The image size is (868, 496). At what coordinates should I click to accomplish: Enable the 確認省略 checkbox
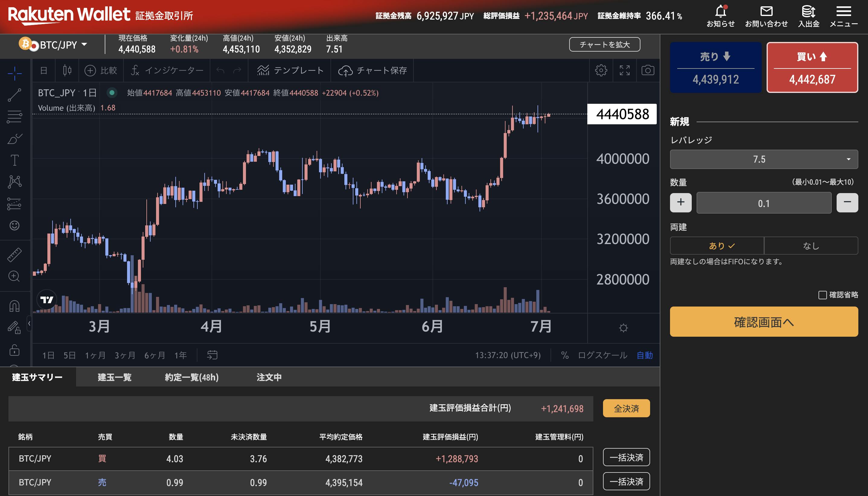point(823,294)
